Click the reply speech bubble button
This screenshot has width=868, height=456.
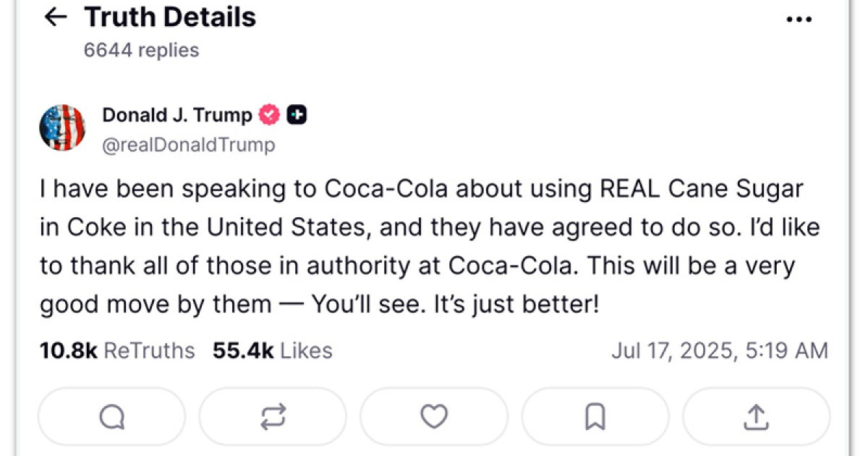tap(112, 416)
